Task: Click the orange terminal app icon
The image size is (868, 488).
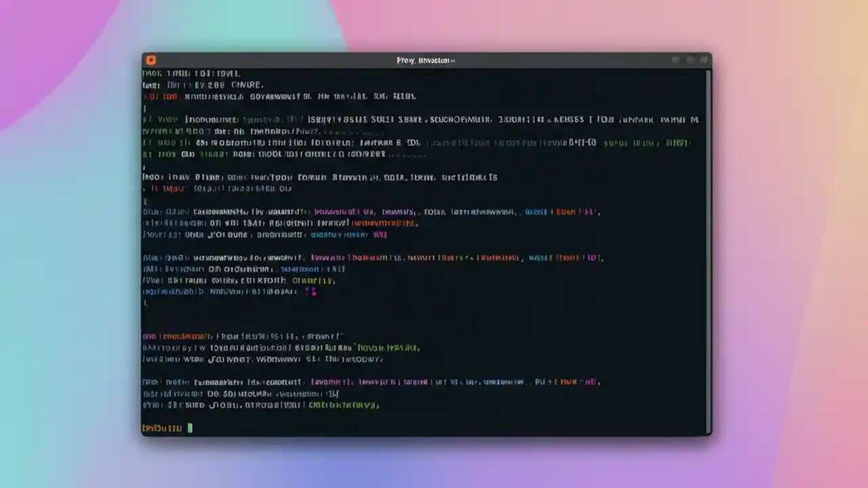Action: point(151,60)
